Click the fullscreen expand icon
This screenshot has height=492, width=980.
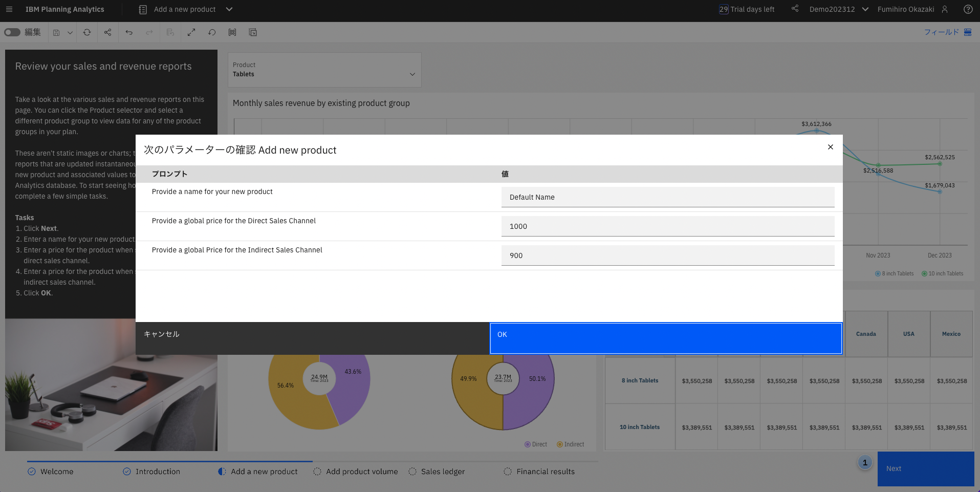tap(191, 32)
